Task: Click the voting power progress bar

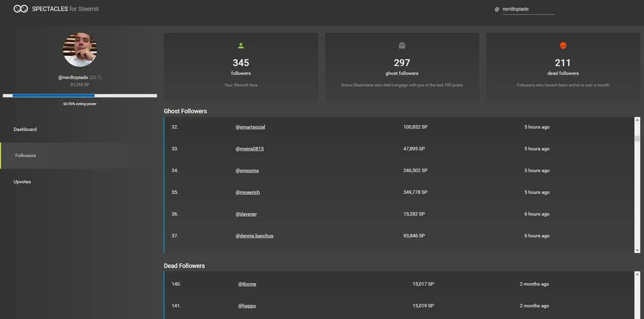Action: pos(79,95)
